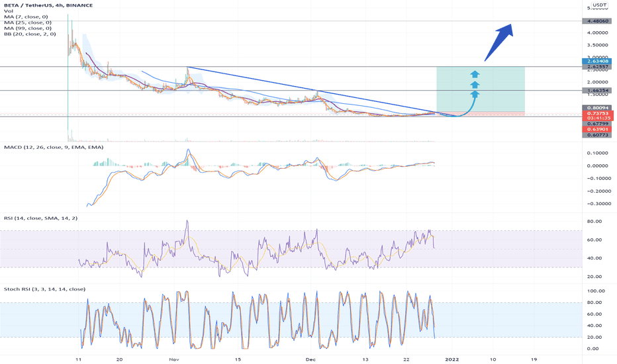This screenshot has height=364, width=617.
Task: Select the MA (99, close, 0) indicator label
Action: coord(28,28)
